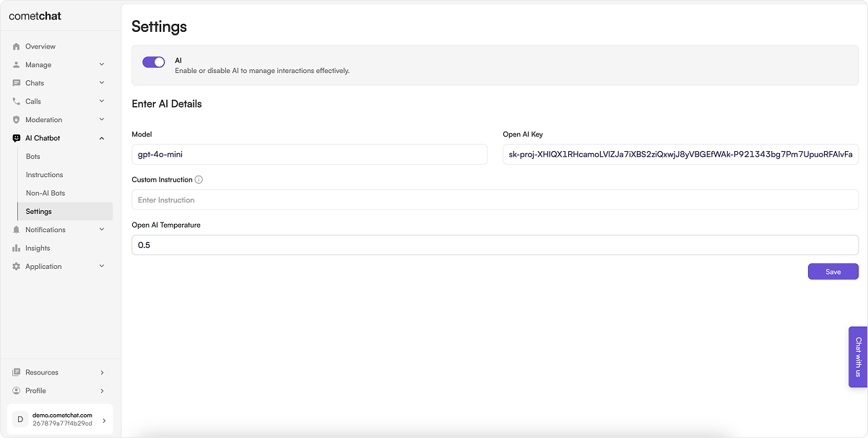The width and height of the screenshot is (868, 438).
Task: Click the AI Chatbot robot icon
Action: [17, 138]
